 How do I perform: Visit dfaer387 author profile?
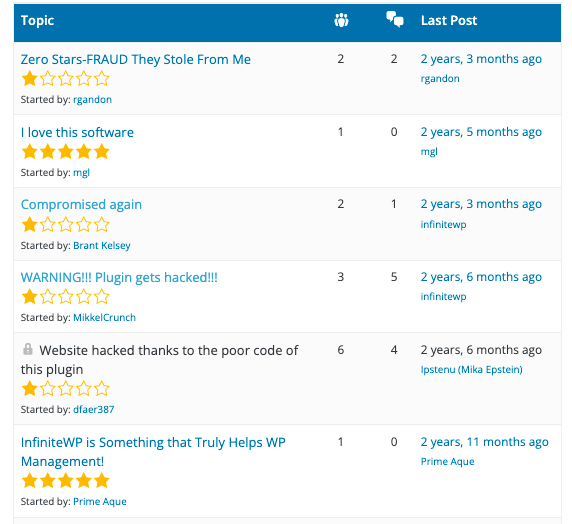93,409
